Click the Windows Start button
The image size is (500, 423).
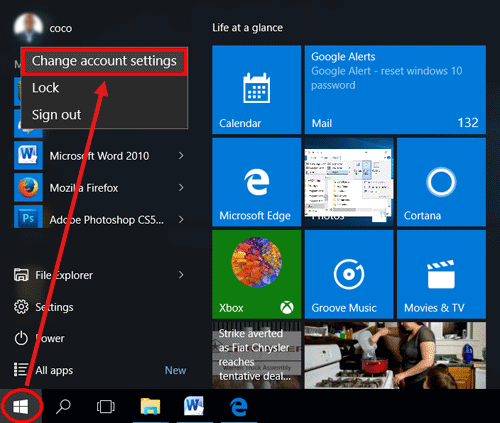click(x=21, y=406)
